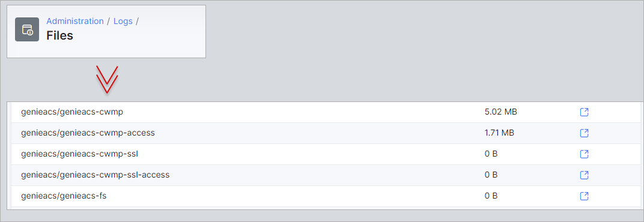Image resolution: width=644 pixels, height=222 pixels.
Task: Click the 5.02 MB size value
Action: coord(500,112)
